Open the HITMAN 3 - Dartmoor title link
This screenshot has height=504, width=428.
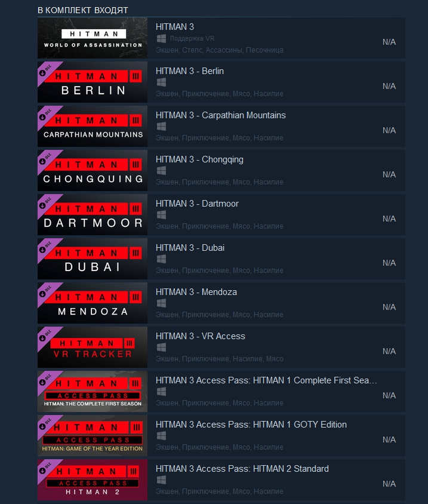(x=197, y=204)
